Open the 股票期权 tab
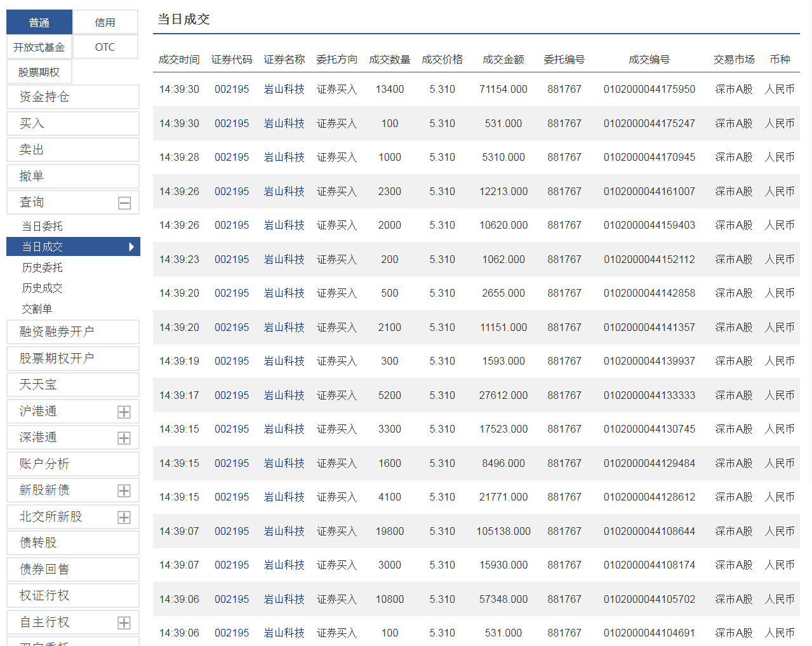This screenshot has width=812, height=646. tap(39, 72)
